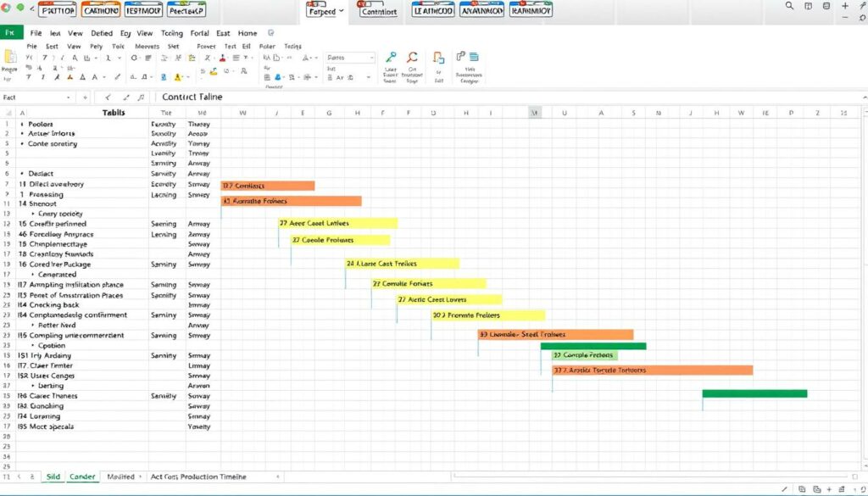Click the magnifier search icon in title bar
The image size is (868, 496).
[789, 6]
